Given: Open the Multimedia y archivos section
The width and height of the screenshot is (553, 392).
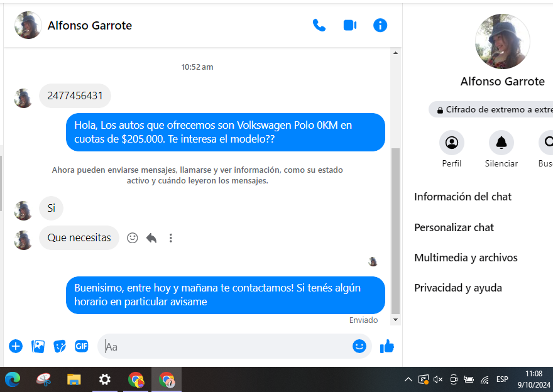Looking at the screenshot, I should click(x=466, y=258).
